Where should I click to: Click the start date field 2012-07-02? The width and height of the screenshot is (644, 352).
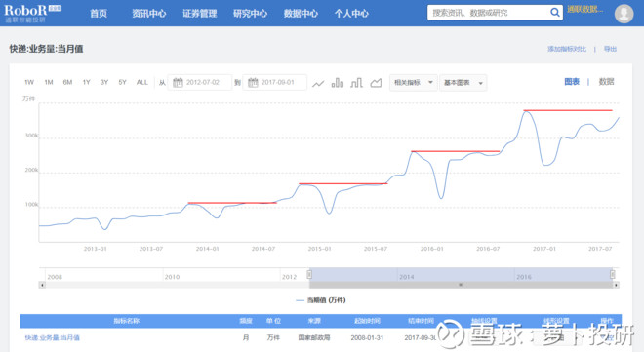coord(200,83)
